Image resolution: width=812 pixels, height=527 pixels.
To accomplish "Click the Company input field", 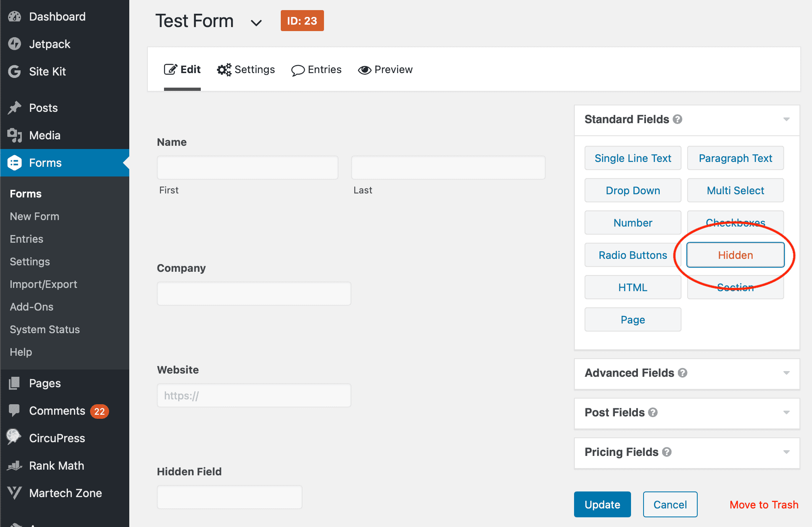I will [x=254, y=294].
